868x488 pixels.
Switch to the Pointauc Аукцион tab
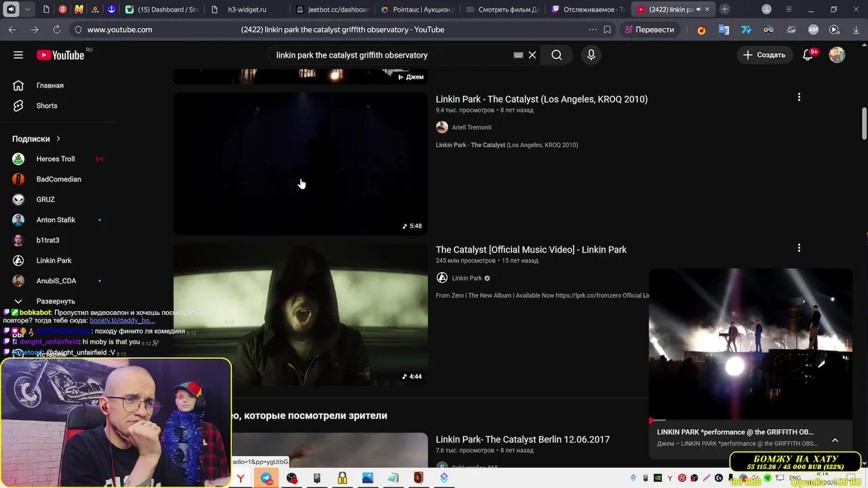[417, 9]
